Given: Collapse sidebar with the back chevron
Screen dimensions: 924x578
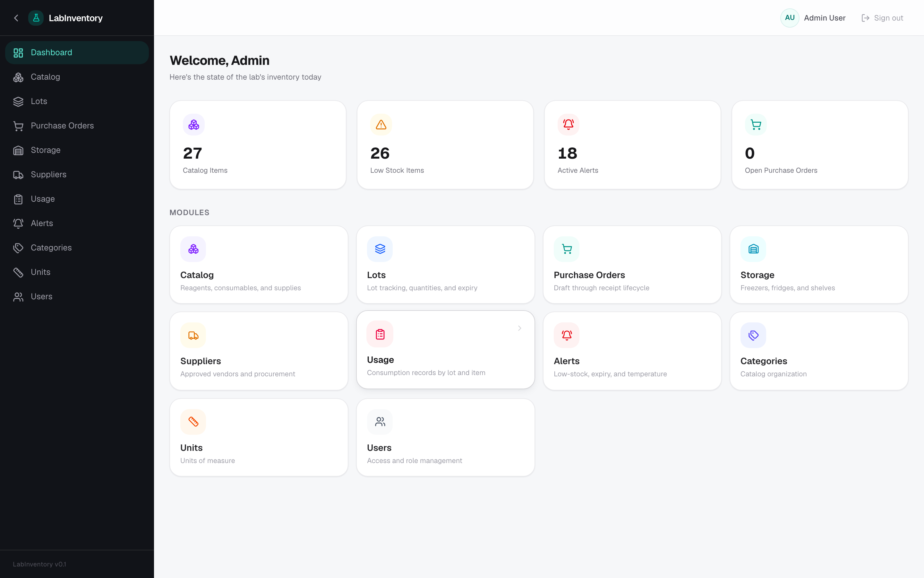Looking at the screenshot, I should point(16,18).
